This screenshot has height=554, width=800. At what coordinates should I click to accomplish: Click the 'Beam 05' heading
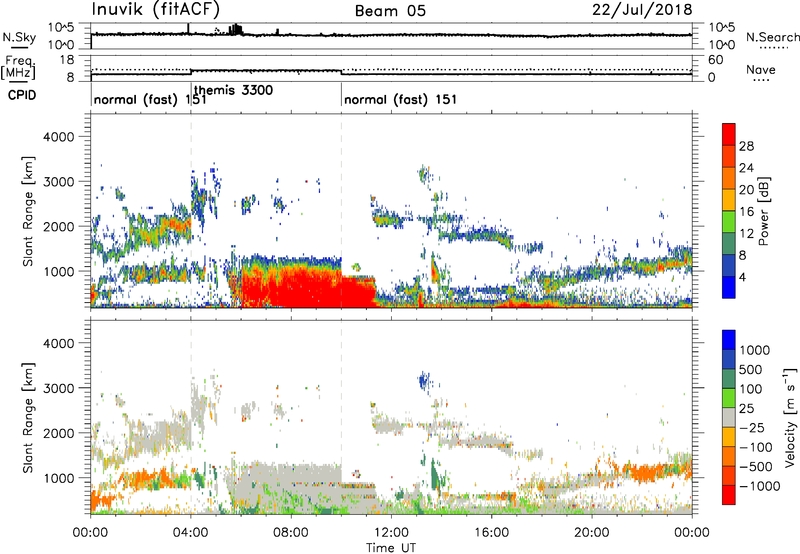[390, 11]
